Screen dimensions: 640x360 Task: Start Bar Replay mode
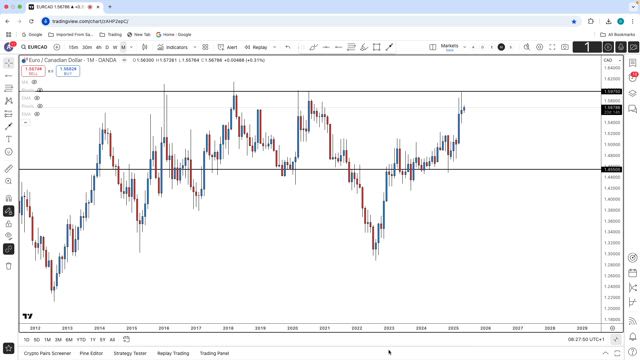tap(256, 47)
